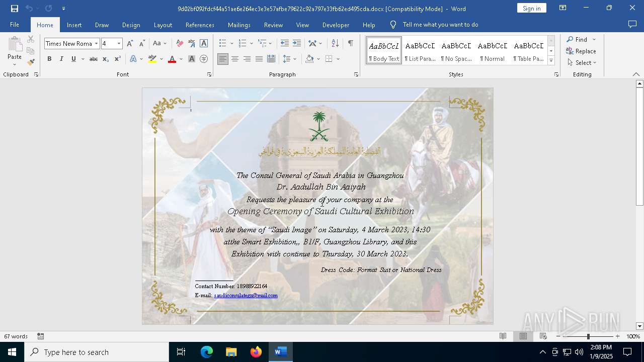Viewport: 644px width, 362px height.
Task: Apply the red font color
Action: pos(172,59)
